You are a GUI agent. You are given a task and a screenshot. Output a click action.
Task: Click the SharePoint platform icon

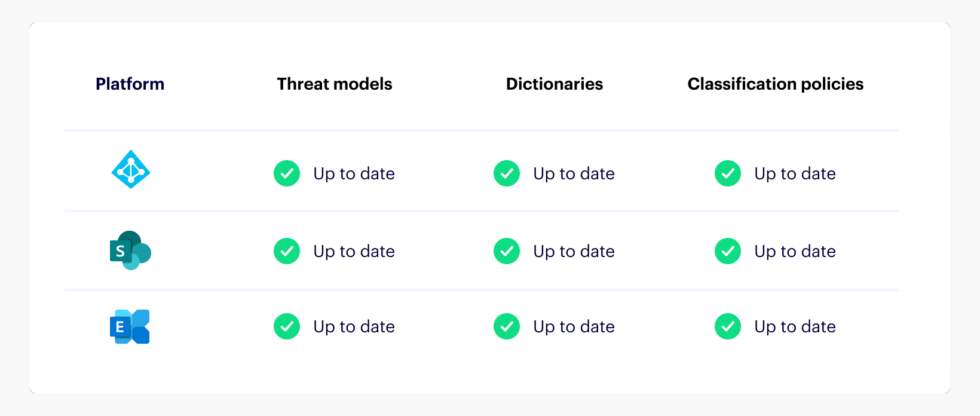pos(130,250)
